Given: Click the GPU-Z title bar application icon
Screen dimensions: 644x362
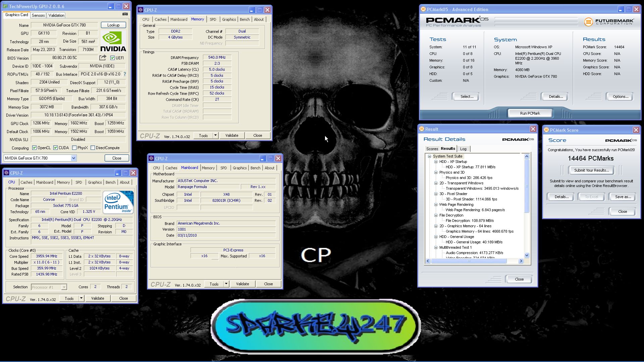Looking at the screenshot, I should 5,6.
